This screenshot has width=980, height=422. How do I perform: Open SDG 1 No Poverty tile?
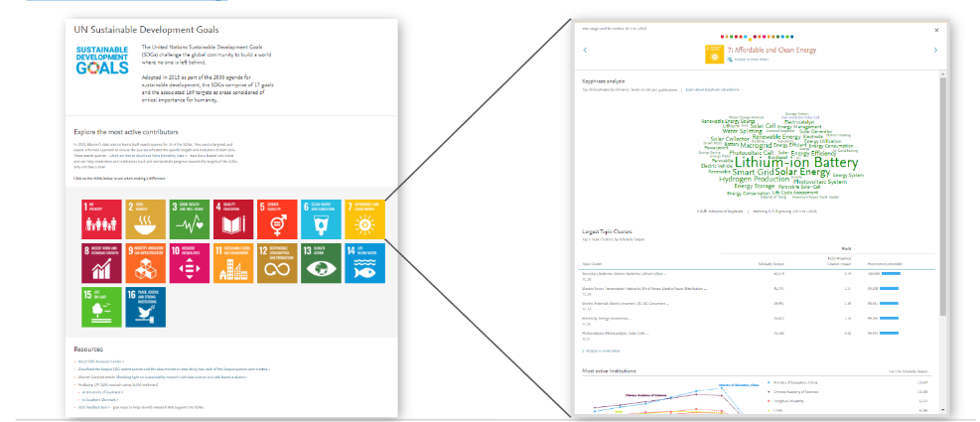tap(102, 219)
